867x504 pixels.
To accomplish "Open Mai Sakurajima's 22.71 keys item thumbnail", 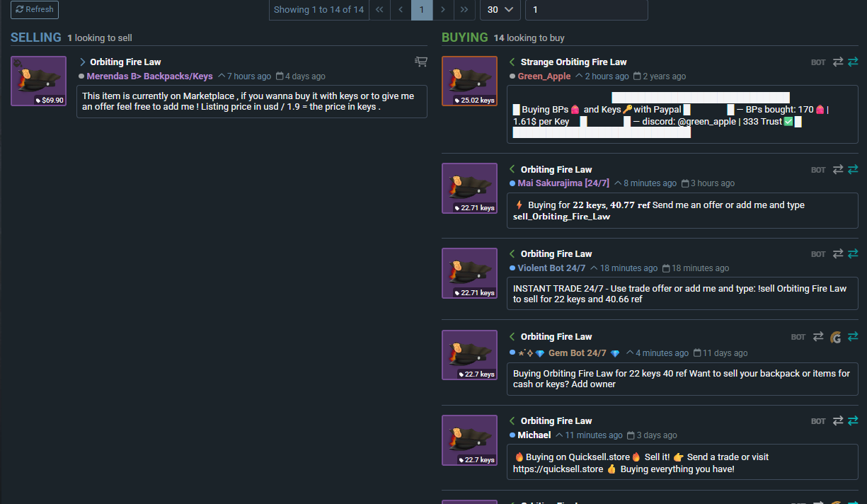I will click(x=469, y=188).
